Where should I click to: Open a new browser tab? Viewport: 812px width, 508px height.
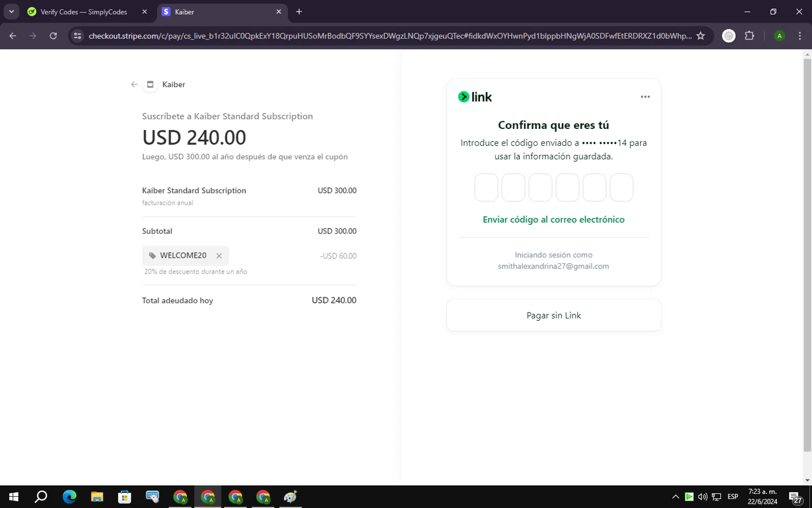pyautogui.click(x=299, y=12)
